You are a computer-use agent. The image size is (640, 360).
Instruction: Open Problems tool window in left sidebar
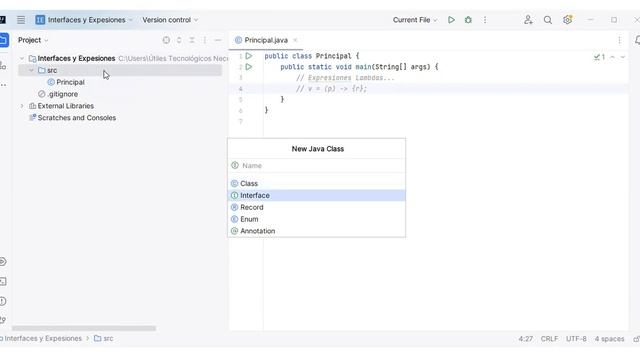point(3,301)
